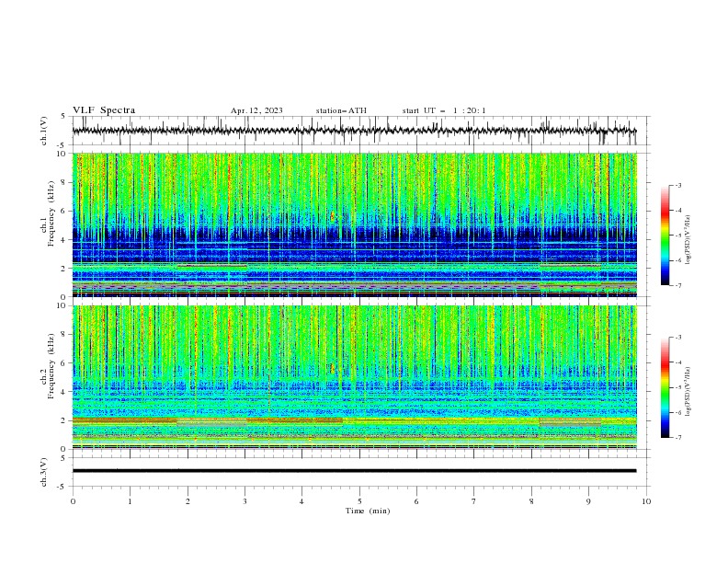
Task: Click the ch.2 'Frequency (kHz)' axis label
Action: click(51, 365)
